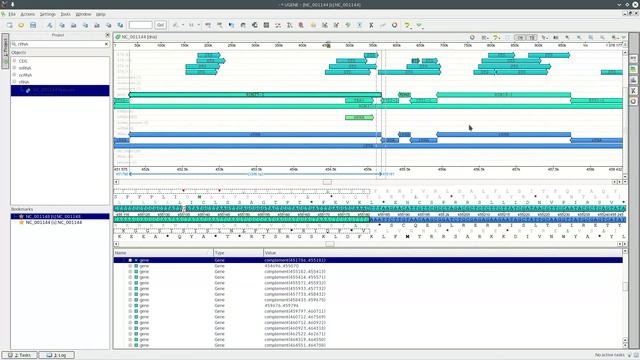Open the File menu
Viewport: 640px width, 360px height.
pos(12,14)
